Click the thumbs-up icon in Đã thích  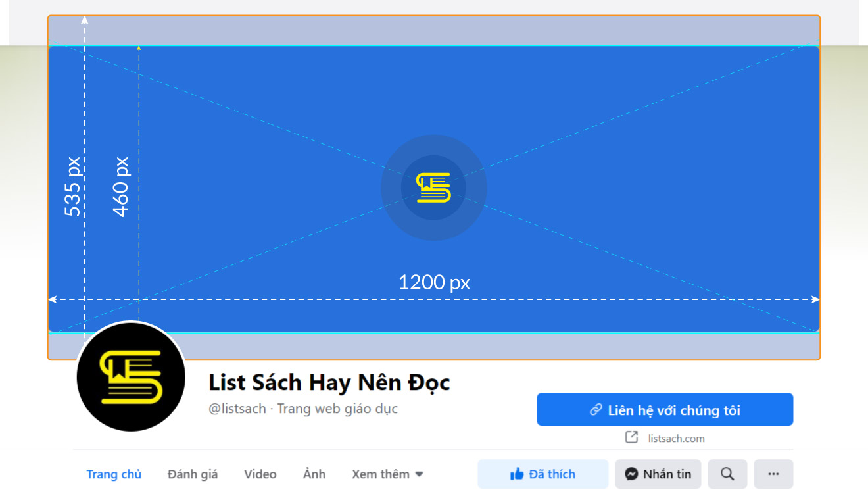click(x=517, y=474)
